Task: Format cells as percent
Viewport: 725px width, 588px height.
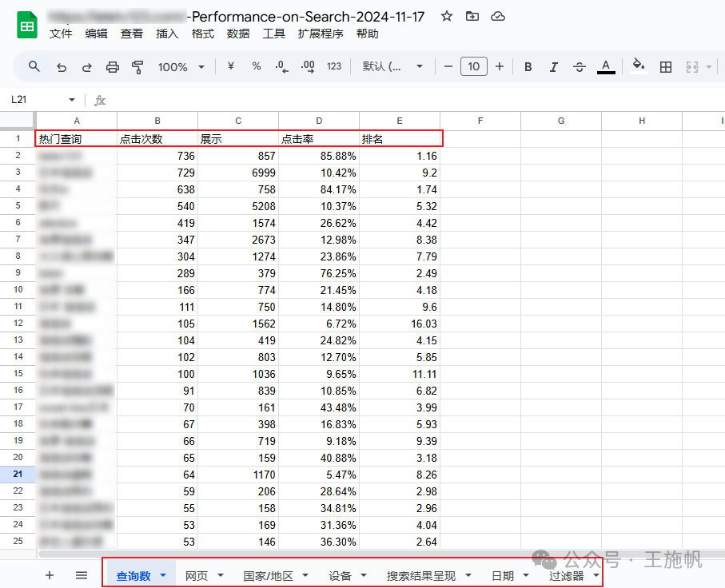Action: pyautogui.click(x=256, y=66)
